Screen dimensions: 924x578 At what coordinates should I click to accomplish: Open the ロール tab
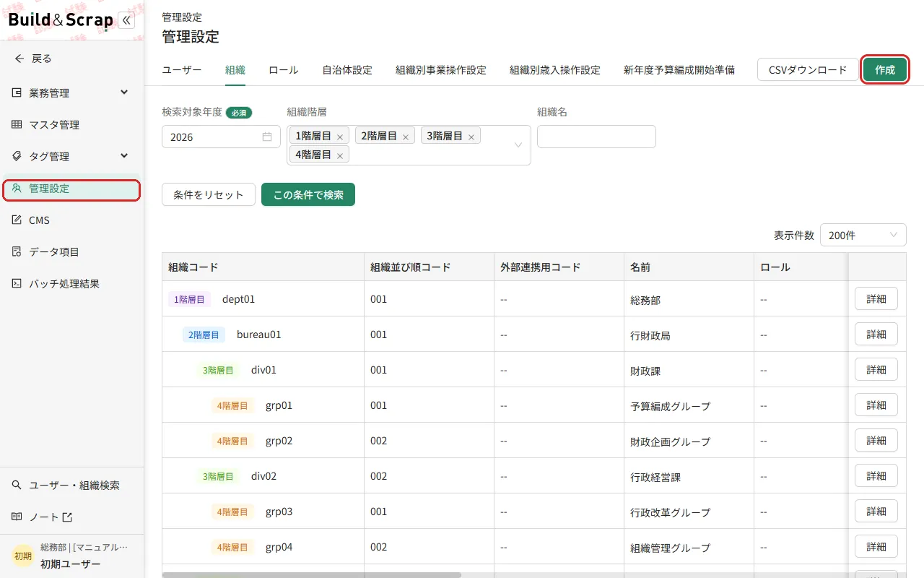click(x=284, y=70)
